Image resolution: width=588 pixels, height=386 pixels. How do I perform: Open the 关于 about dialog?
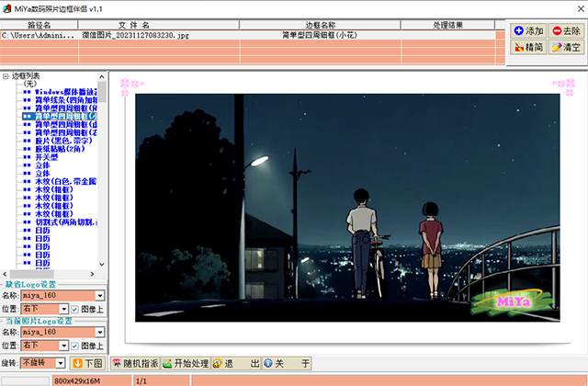click(x=287, y=363)
